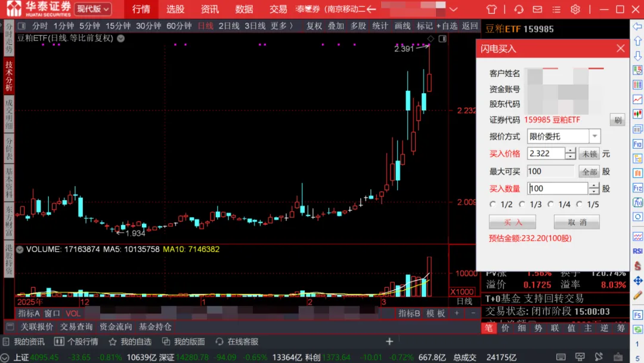Open the 资讯 menu

click(210, 9)
